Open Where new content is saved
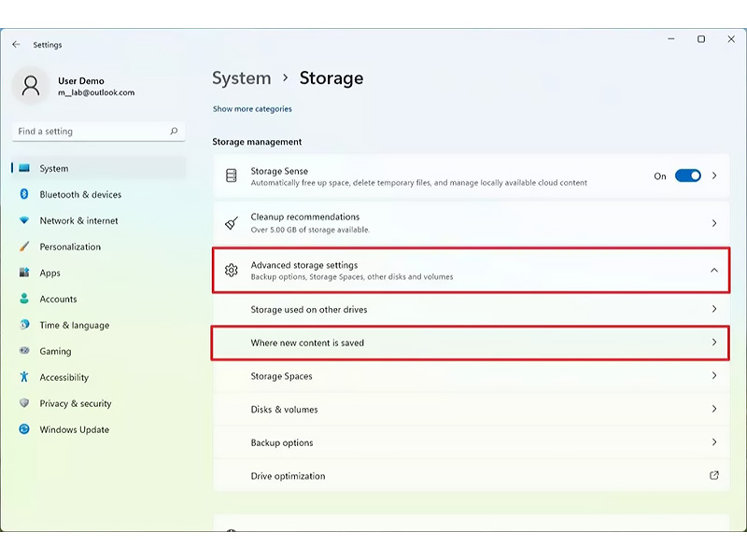This screenshot has width=747, height=560. click(471, 343)
